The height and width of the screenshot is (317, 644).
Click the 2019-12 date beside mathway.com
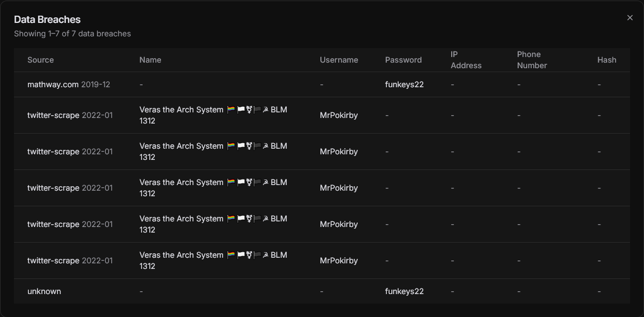(x=96, y=84)
